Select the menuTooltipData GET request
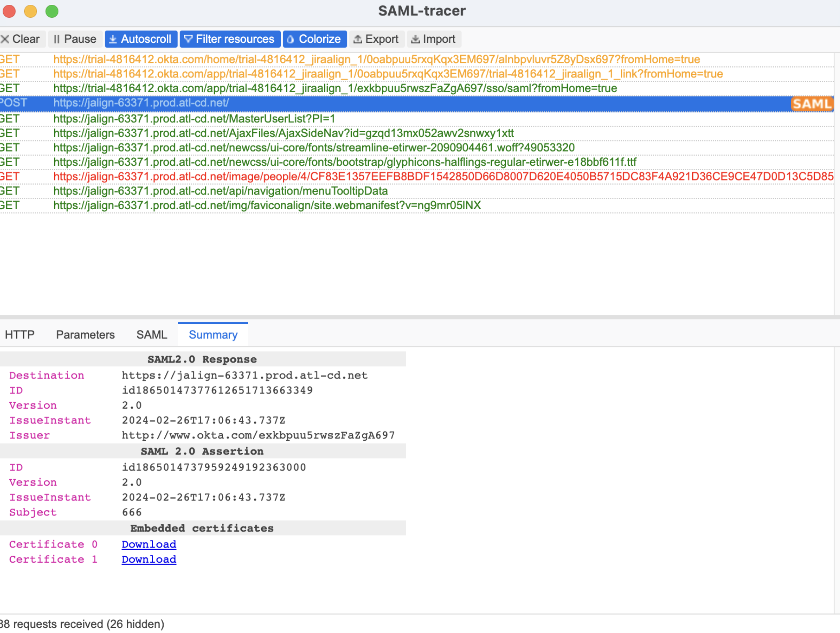The image size is (840, 633). click(220, 191)
